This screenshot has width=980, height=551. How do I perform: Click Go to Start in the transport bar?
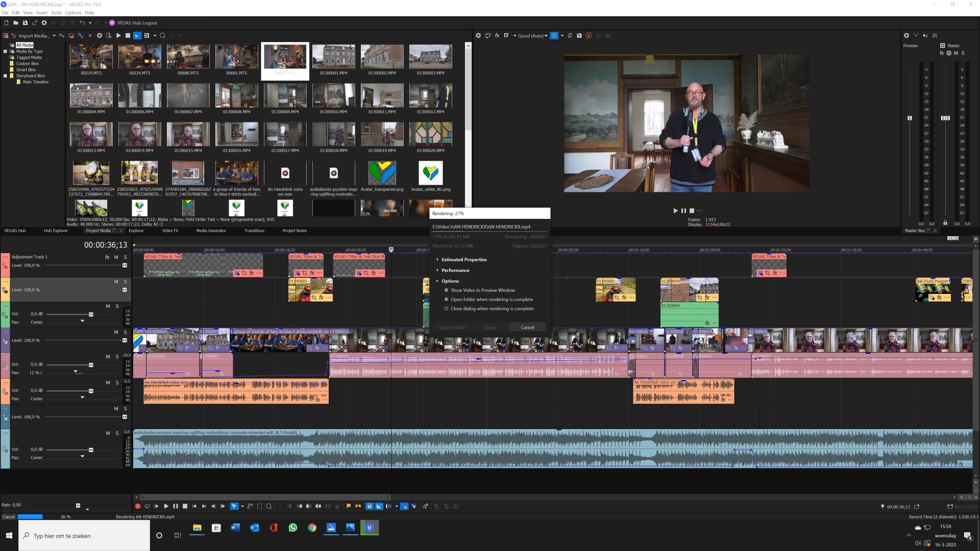click(x=194, y=507)
